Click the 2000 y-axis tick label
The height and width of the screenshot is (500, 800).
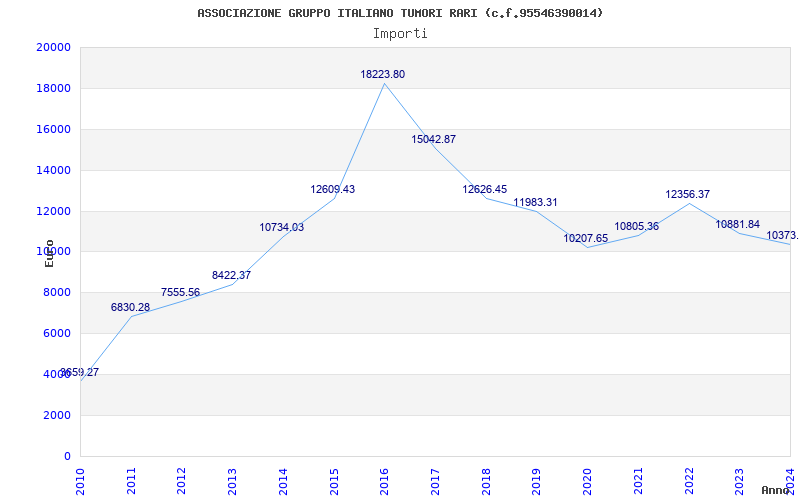(x=56, y=415)
